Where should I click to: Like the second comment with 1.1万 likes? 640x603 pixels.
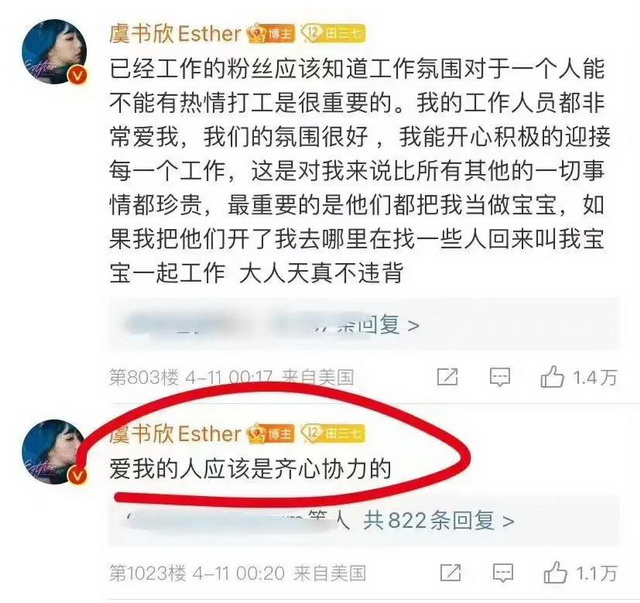tap(555, 572)
